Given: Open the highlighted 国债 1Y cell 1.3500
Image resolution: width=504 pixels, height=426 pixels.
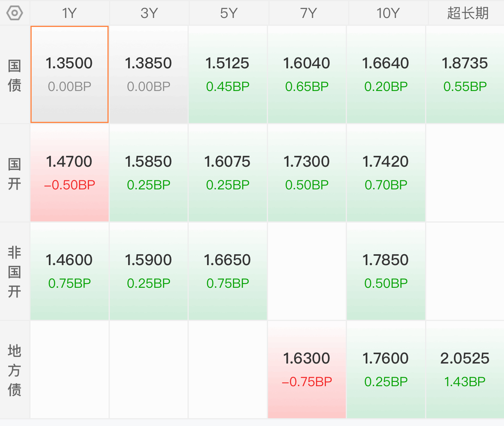Looking at the screenshot, I should [x=70, y=75].
